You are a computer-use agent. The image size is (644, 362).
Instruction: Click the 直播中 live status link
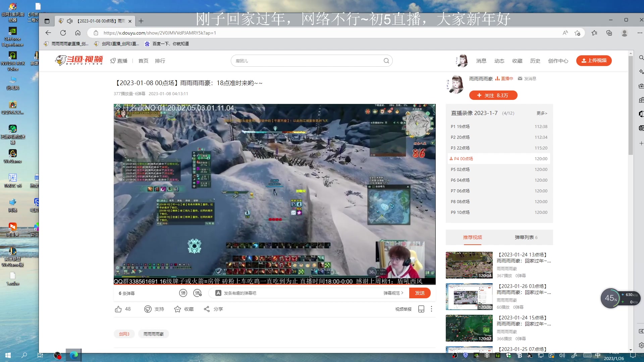(x=504, y=78)
